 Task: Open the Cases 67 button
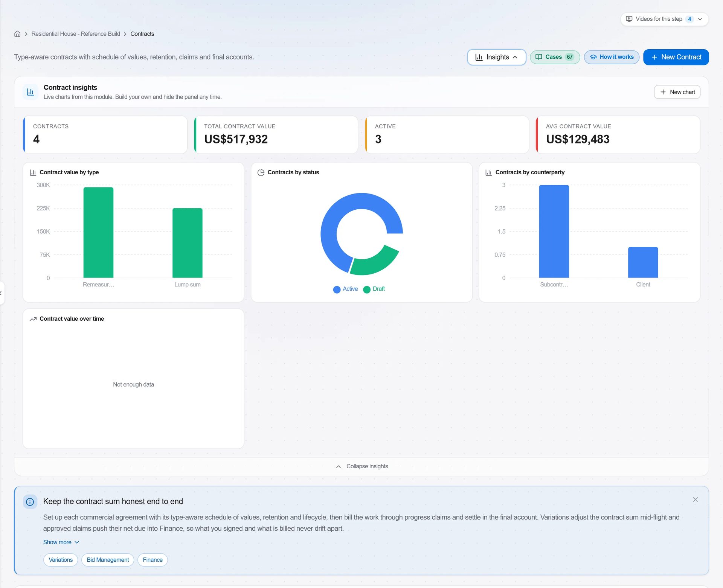point(555,57)
